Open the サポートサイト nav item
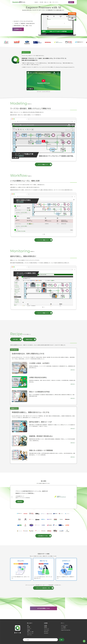Image resolution: width=87 pixels, height=644 pixels. [x=55, y=2]
